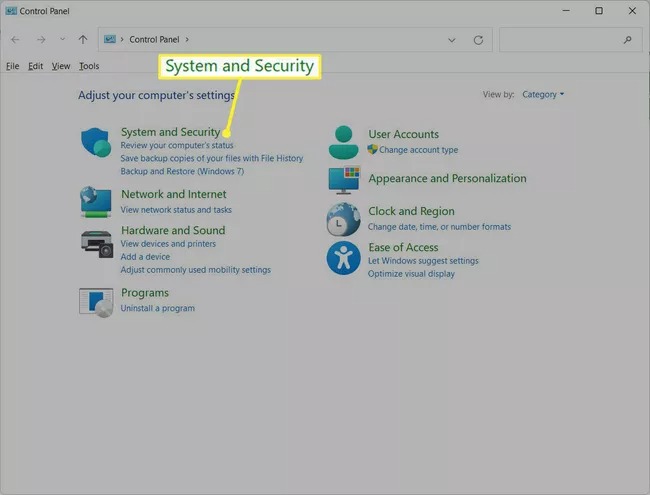Open Backup and Restore (Windows 7)

(x=182, y=171)
